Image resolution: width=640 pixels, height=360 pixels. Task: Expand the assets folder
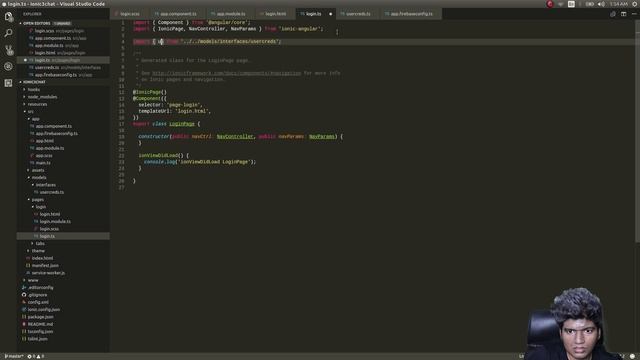pyautogui.click(x=38, y=170)
